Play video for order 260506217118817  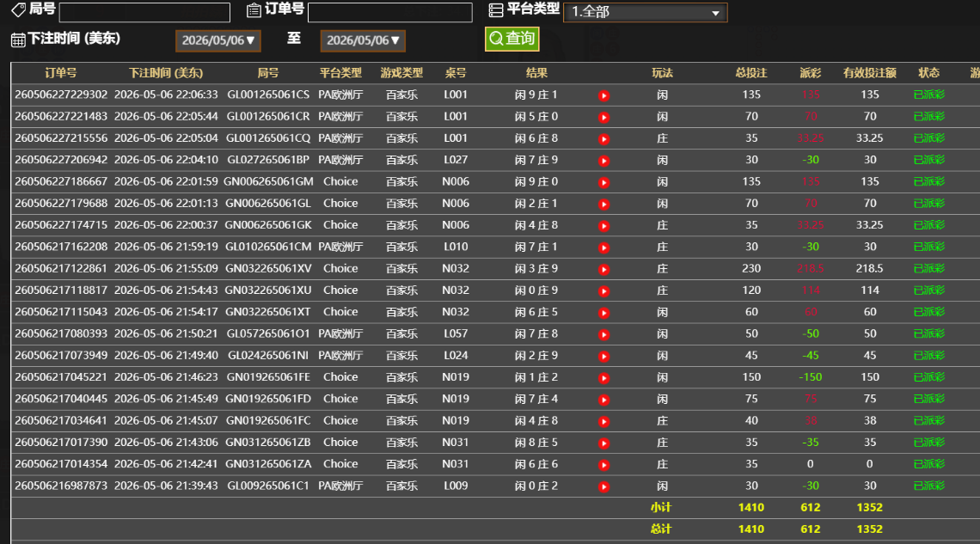tap(603, 291)
